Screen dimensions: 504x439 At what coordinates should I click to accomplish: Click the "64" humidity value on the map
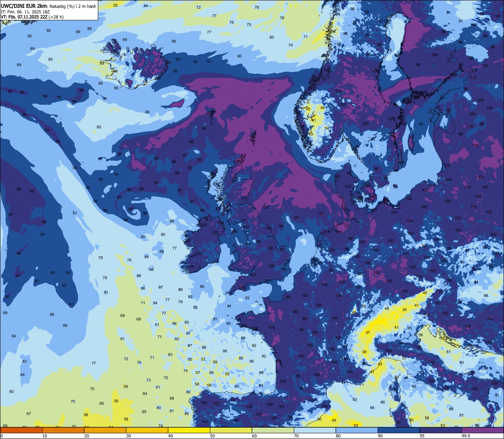[145, 394]
